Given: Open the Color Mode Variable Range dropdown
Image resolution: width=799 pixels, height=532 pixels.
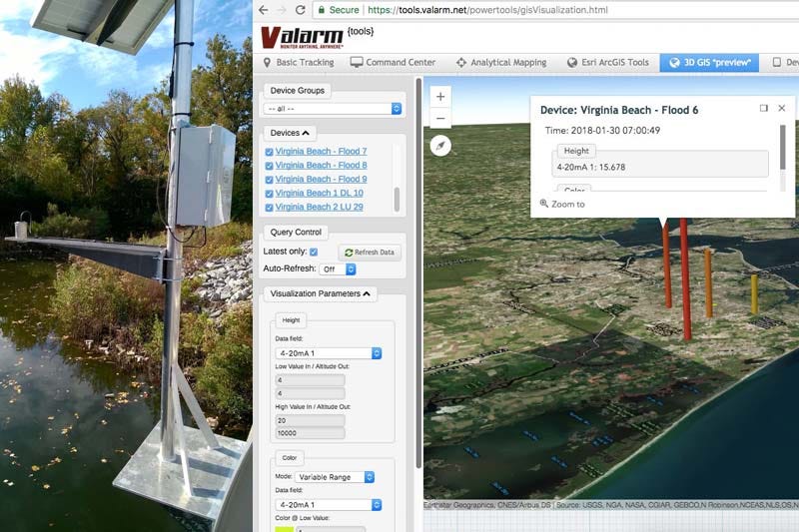Looking at the screenshot, I should pos(335,477).
